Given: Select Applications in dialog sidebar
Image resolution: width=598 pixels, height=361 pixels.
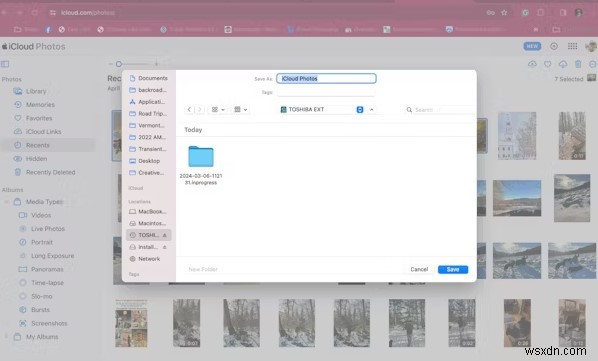Looking at the screenshot, I should (149, 102).
